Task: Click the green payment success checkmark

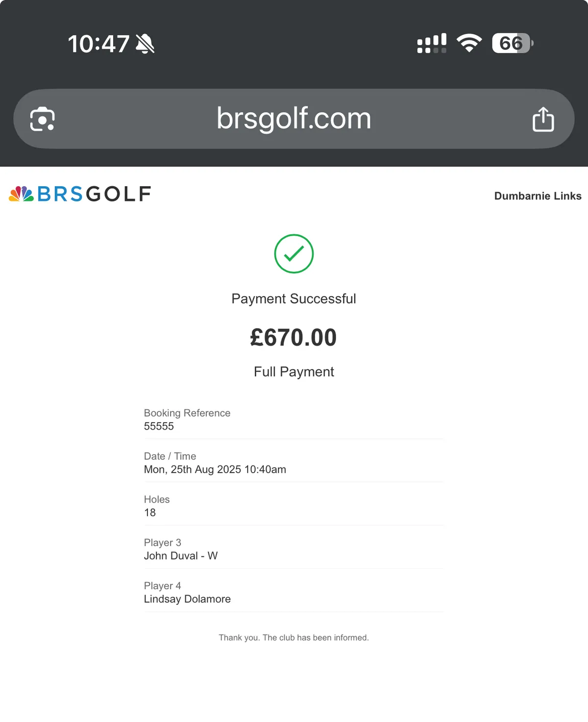Action: pos(294,254)
